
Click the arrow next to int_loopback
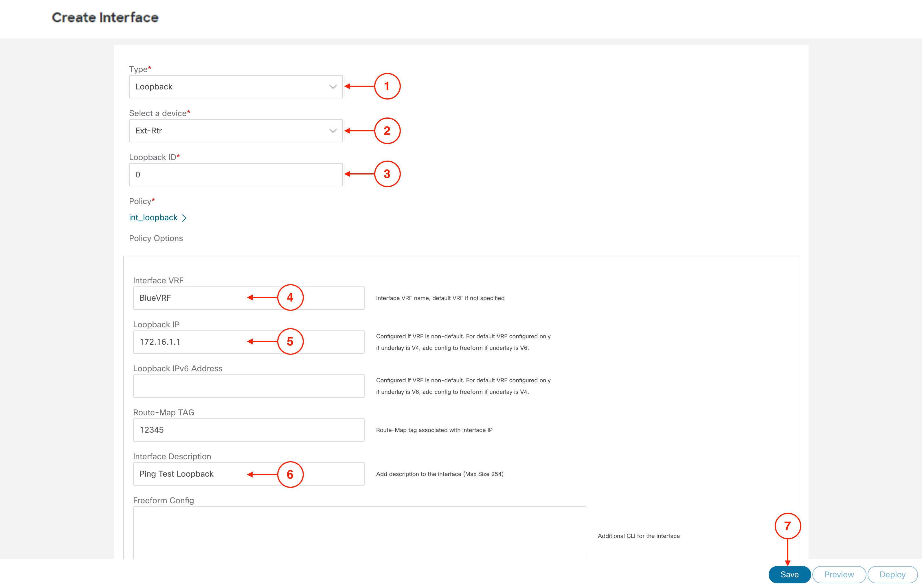(184, 218)
